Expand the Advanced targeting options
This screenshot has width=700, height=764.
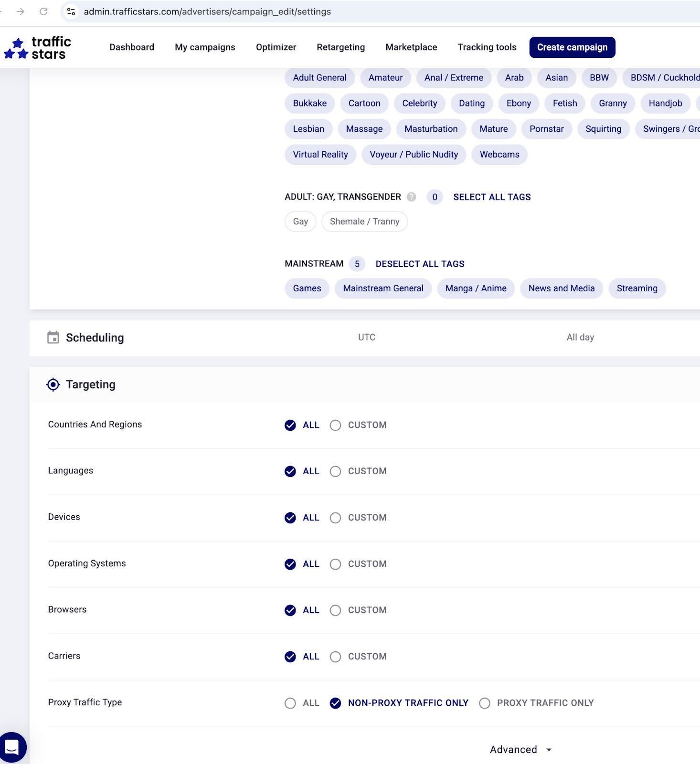[x=521, y=750]
